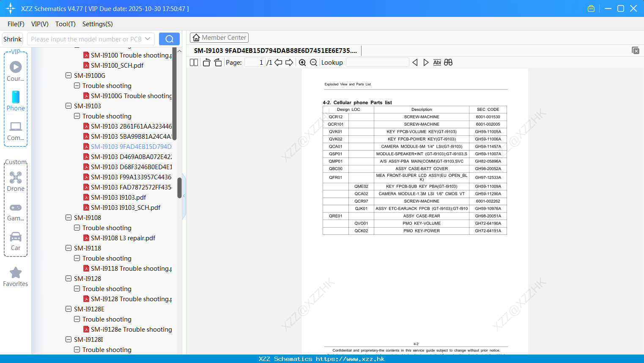Rotate the page clockwise
Viewport: 644px width, 363px height.
coord(218,63)
